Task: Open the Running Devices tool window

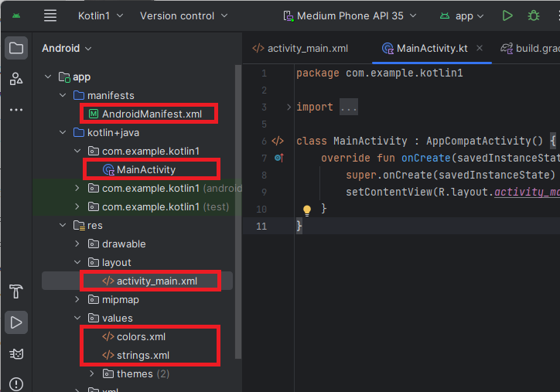Action: tap(16, 322)
